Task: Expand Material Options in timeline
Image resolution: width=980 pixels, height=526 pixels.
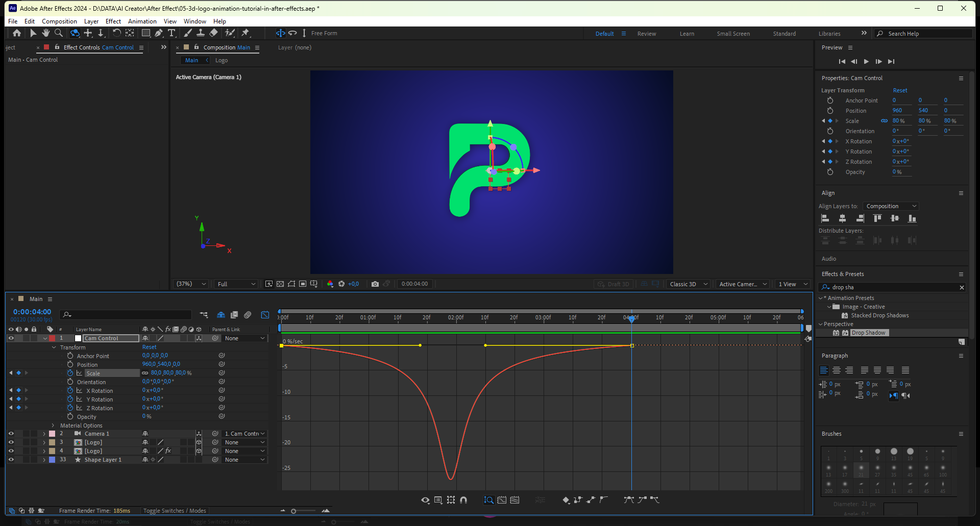Action: click(x=53, y=425)
